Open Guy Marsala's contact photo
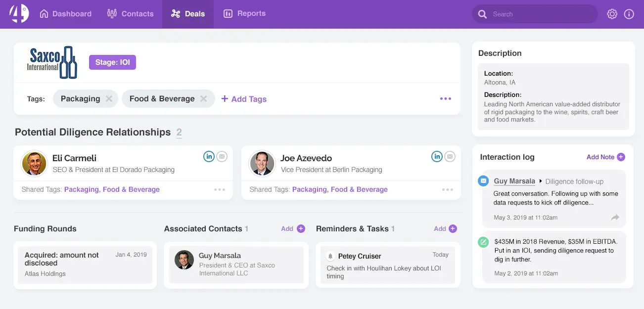This screenshot has height=309, width=644. click(x=184, y=260)
